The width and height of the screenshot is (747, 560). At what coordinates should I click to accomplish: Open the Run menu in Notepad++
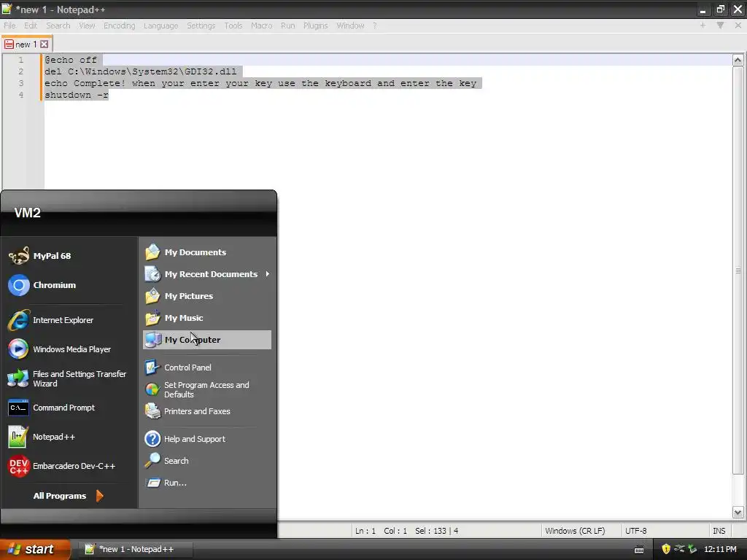point(287,26)
